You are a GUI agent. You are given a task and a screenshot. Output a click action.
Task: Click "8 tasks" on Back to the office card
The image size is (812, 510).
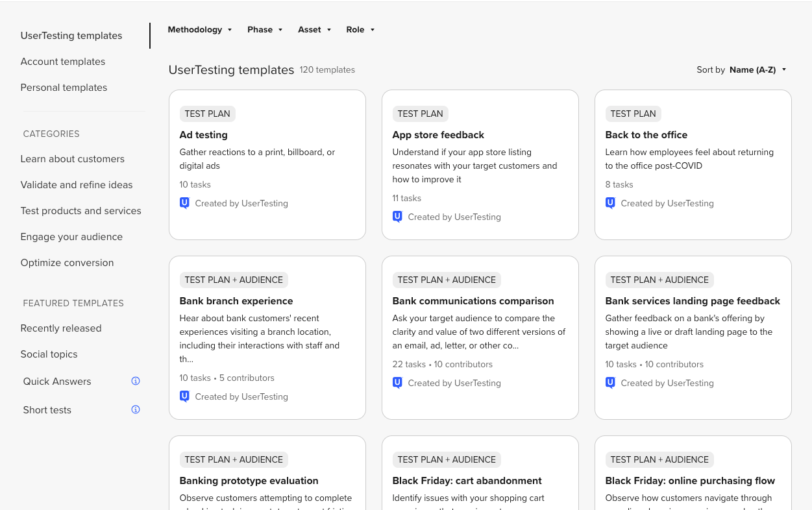[x=619, y=184]
